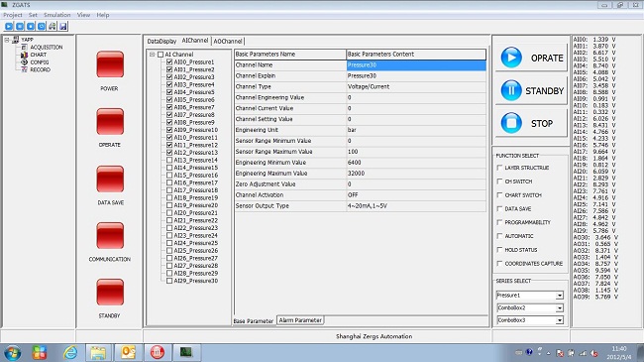Screen dimensions: 644x362
Task: Collapse the AI Channel tree expander
Action: coord(153,55)
